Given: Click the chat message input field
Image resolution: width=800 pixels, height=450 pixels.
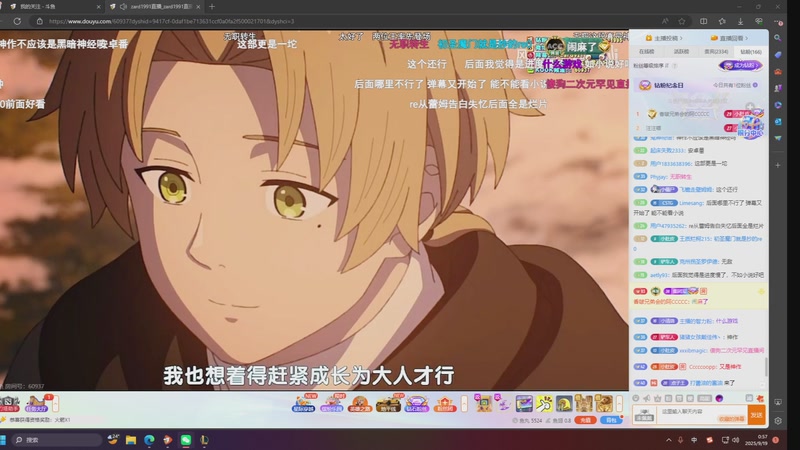Looking at the screenshot, I should point(702,415).
